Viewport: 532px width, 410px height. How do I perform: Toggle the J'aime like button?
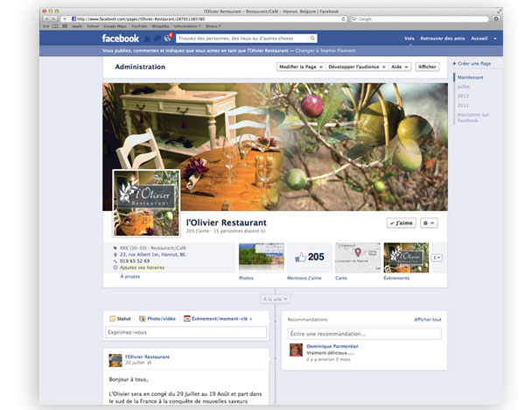pos(402,223)
